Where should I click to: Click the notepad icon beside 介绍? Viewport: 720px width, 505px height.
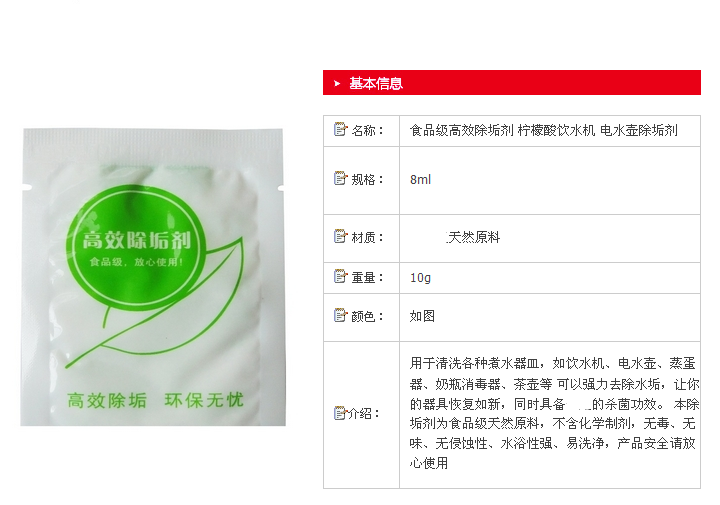tap(340, 413)
